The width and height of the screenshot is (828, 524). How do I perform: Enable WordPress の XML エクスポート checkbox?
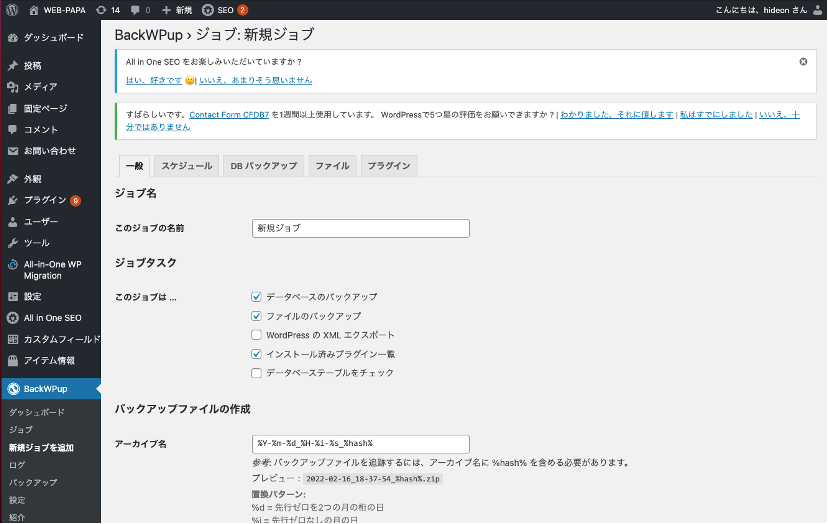(x=257, y=335)
